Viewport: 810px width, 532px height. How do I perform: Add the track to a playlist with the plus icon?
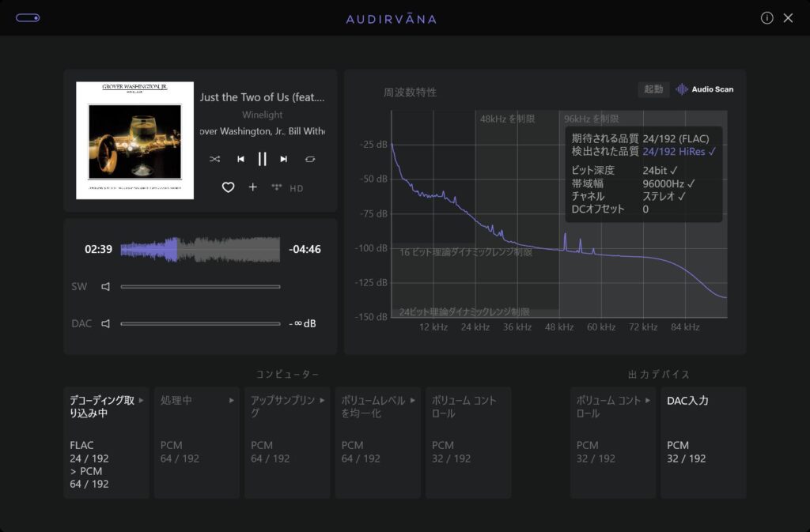coord(252,187)
